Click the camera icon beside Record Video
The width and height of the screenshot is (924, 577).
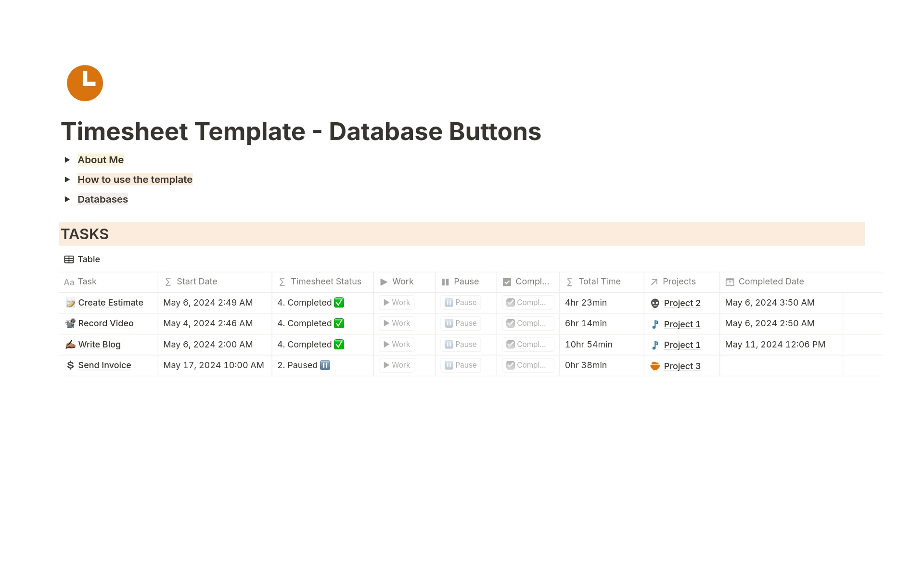pyautogui.click(x=70, y=323)
